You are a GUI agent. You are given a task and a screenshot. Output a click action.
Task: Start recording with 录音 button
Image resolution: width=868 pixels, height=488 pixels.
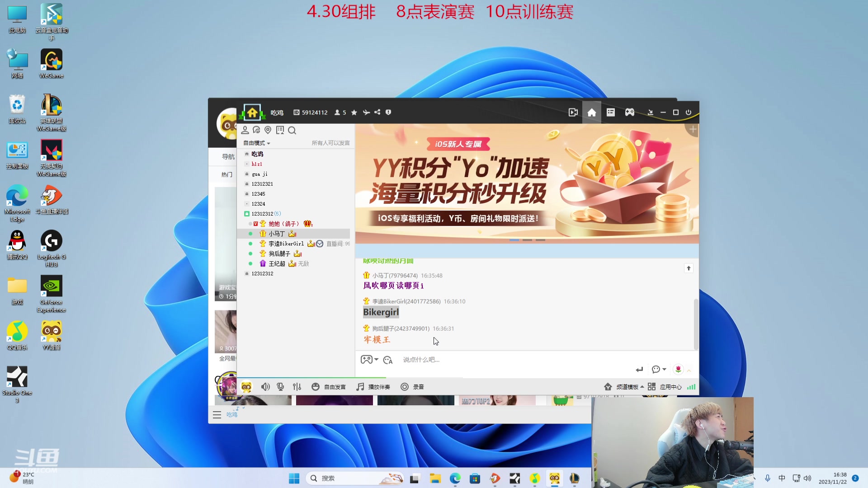pyautogui.click(x=412, y=387)
